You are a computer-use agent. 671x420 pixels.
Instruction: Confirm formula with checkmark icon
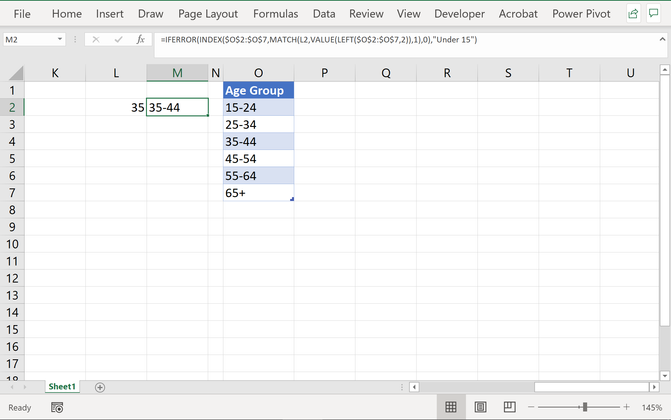(x=119, y=39)
